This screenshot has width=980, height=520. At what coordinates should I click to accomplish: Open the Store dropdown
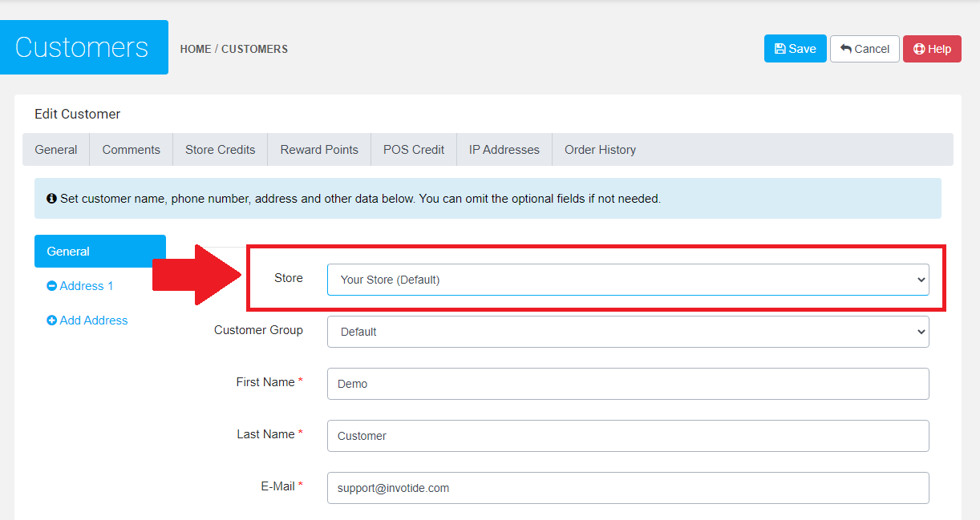coord(628,280)
